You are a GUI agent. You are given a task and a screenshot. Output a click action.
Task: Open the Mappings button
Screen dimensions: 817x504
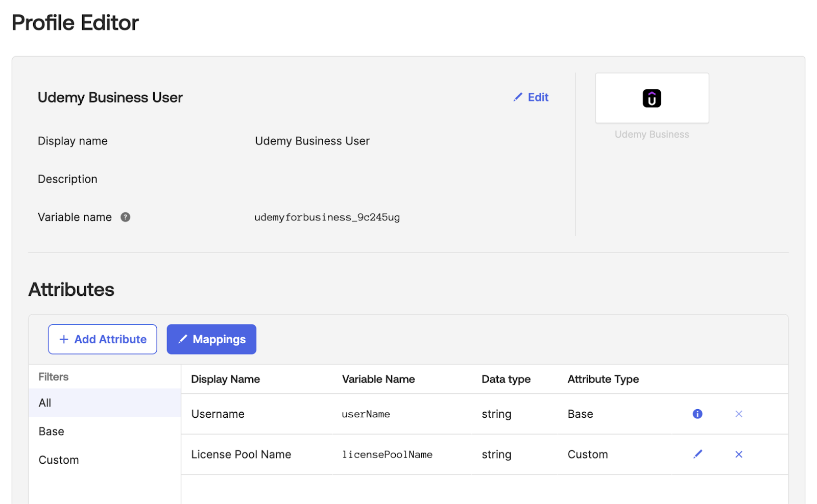pos(211,339)
